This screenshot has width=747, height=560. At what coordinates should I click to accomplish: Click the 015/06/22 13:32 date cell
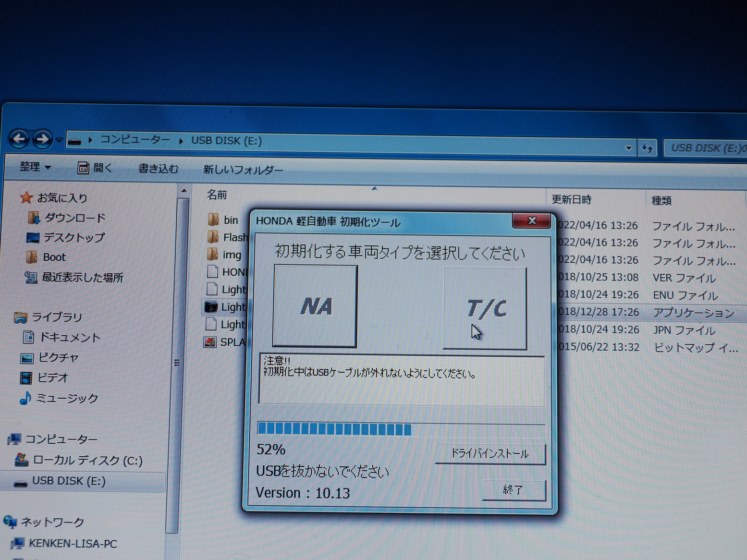click(x=599, y=347)
